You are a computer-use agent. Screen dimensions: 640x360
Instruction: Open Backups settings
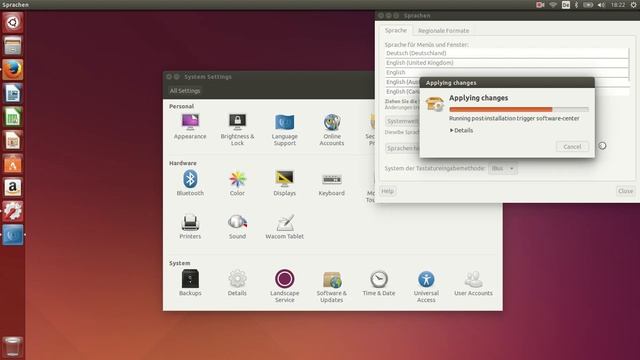pyautogui.click(x=190, y=283)
